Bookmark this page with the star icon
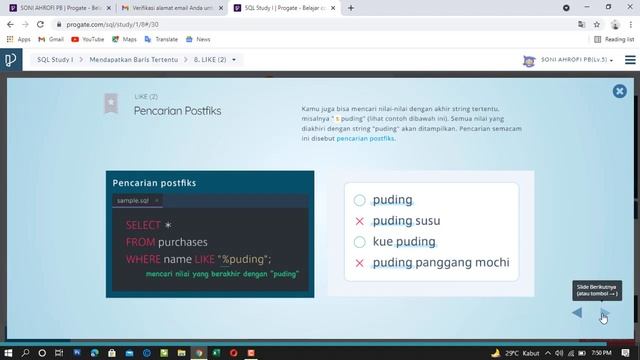This screenshot has height=360, width=640. point(597,24)
